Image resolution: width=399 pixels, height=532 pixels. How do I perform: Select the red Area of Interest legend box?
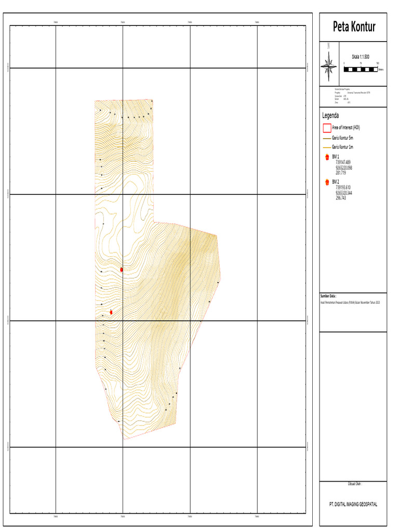click(326, 128)
